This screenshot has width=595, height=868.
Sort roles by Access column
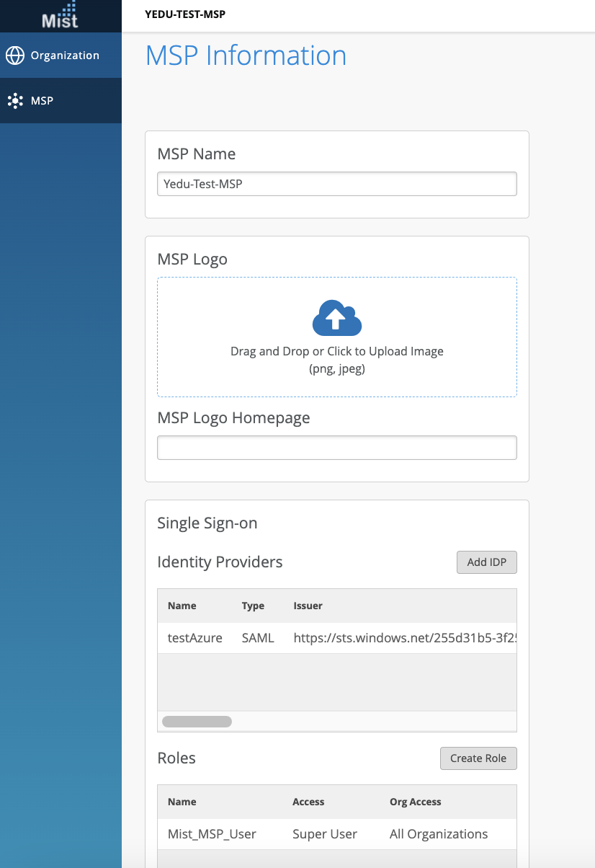[x=308, y=802]
